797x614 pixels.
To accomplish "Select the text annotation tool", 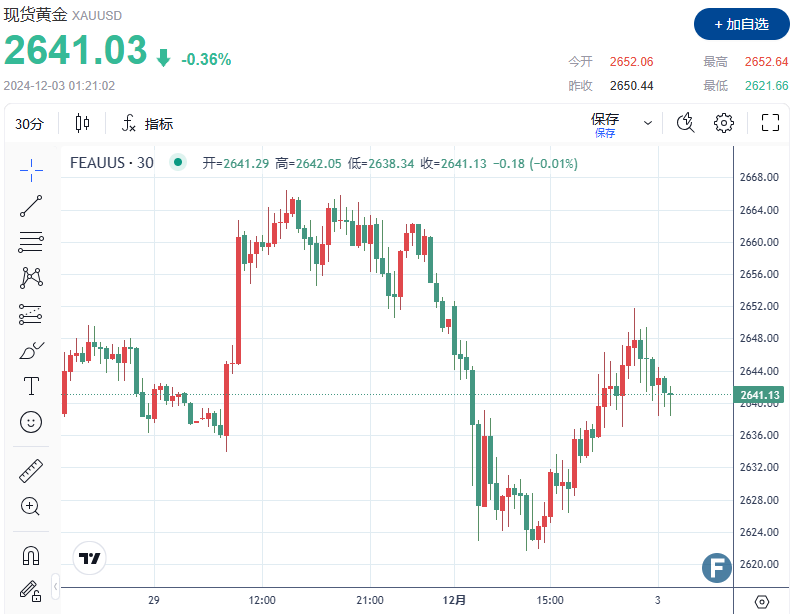I will [x=31, y=386].
